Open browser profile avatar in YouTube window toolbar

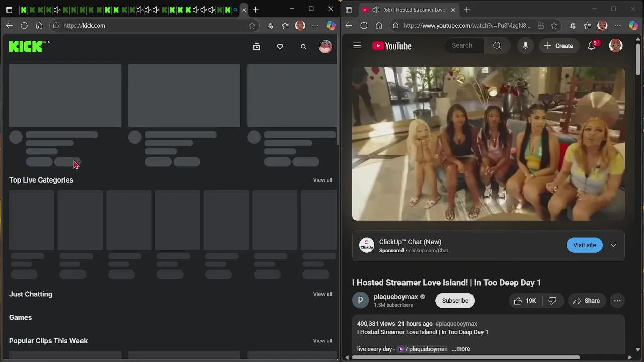602,25
